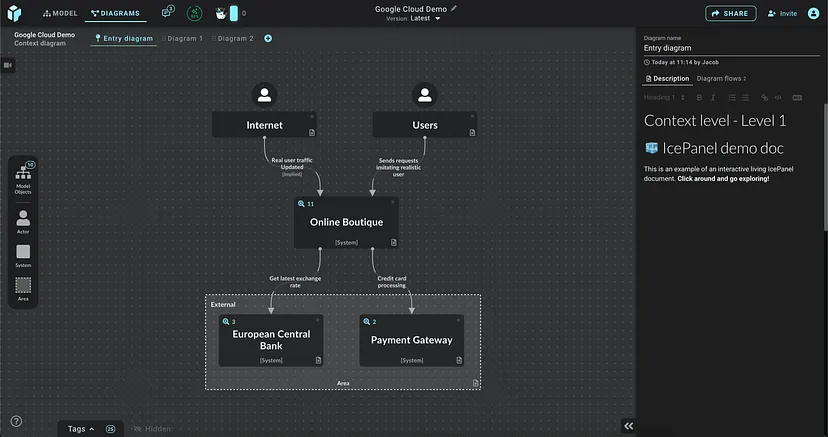
Task: Click the 'Credit card processing' connection label
Action: click(x=392, y=282)
